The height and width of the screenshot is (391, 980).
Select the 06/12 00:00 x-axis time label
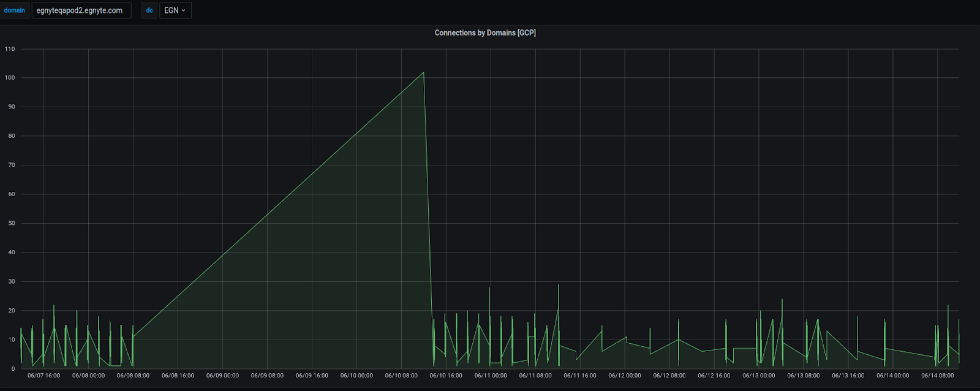click(625, 376)
